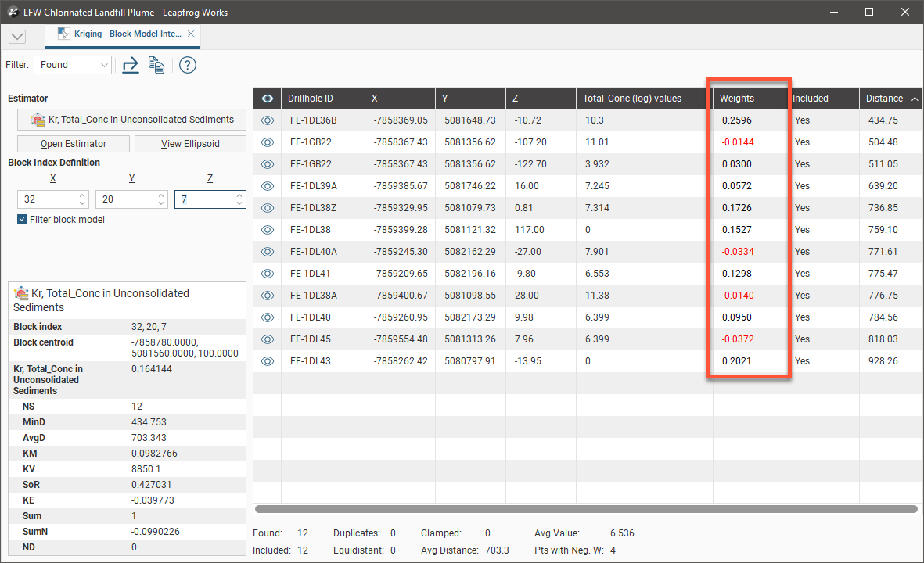Increase the X block index value

tap(82, 195)
